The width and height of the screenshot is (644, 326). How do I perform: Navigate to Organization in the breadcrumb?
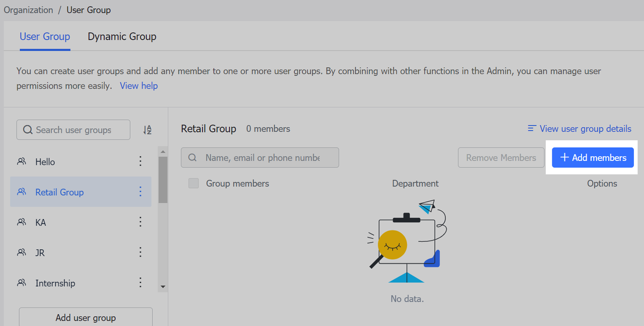click(28, 10)
